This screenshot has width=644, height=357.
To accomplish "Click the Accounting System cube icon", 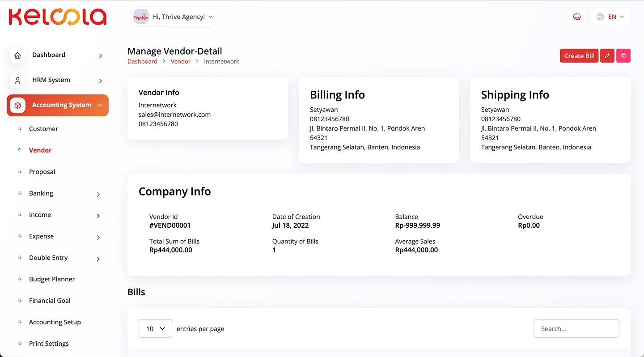I will [17, 106].
